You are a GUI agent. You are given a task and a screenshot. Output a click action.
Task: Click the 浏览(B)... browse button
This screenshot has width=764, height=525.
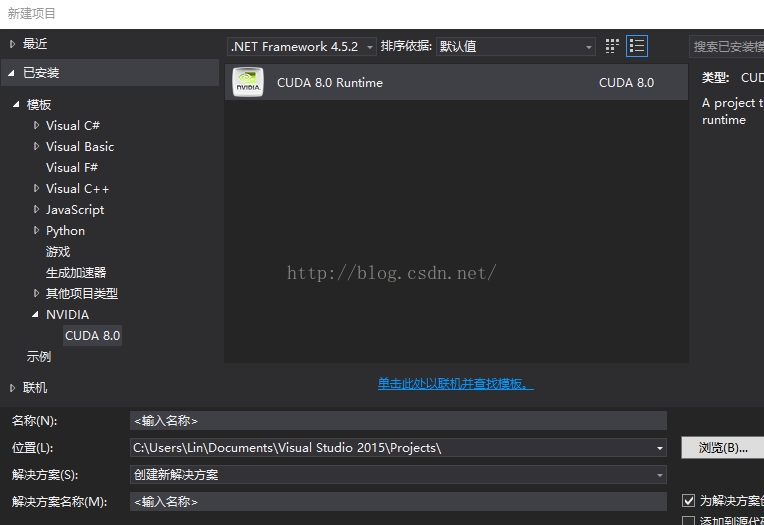click(x=723, y=448)
